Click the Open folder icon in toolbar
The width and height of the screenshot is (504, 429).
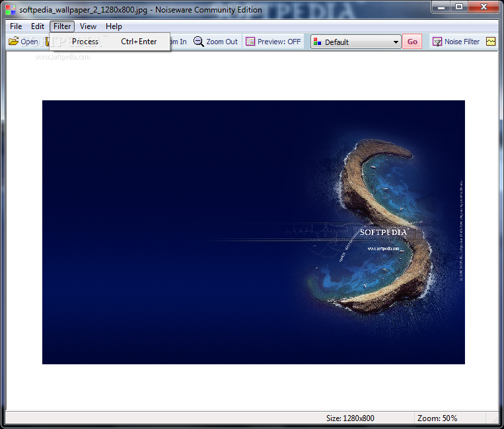tap(13, 42)
